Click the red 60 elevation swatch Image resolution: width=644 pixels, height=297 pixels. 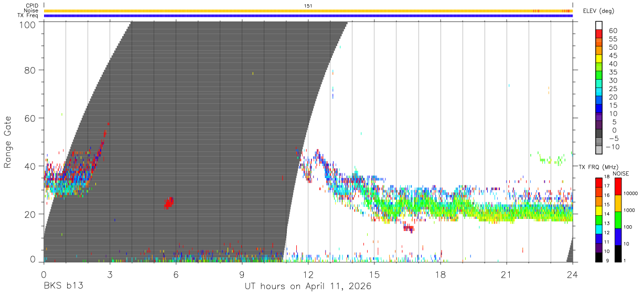(599, 33)
